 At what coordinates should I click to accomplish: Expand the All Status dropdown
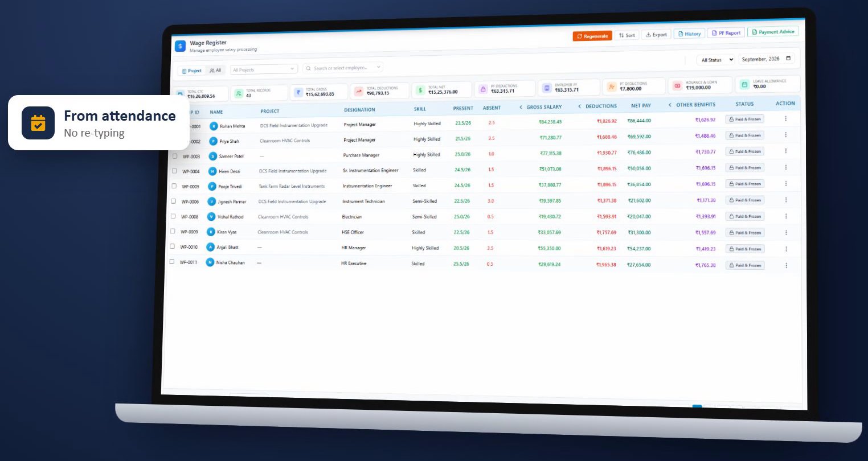click(715, 60)
